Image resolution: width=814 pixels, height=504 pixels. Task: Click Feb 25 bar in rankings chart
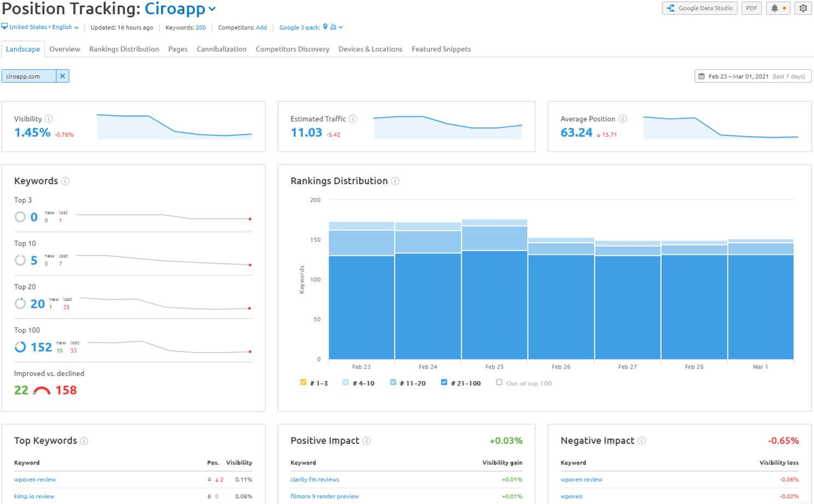[494, 289]
